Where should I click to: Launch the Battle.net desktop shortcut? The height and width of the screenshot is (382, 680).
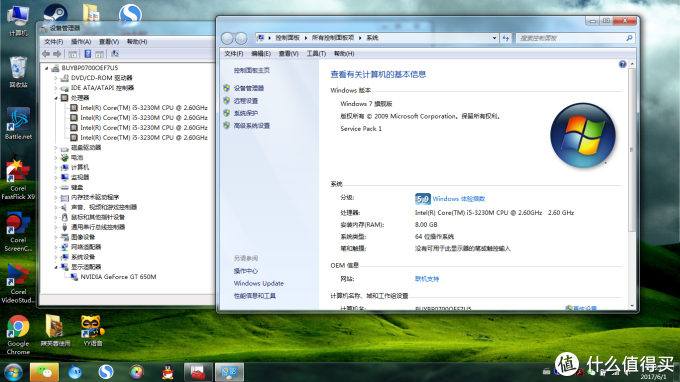coord(18,124)
